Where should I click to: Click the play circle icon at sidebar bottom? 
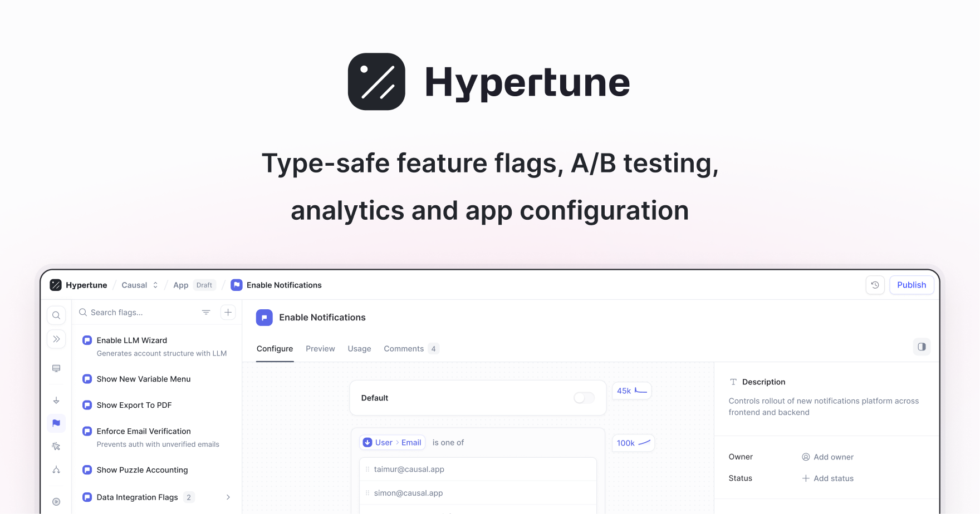click(56, 501)
